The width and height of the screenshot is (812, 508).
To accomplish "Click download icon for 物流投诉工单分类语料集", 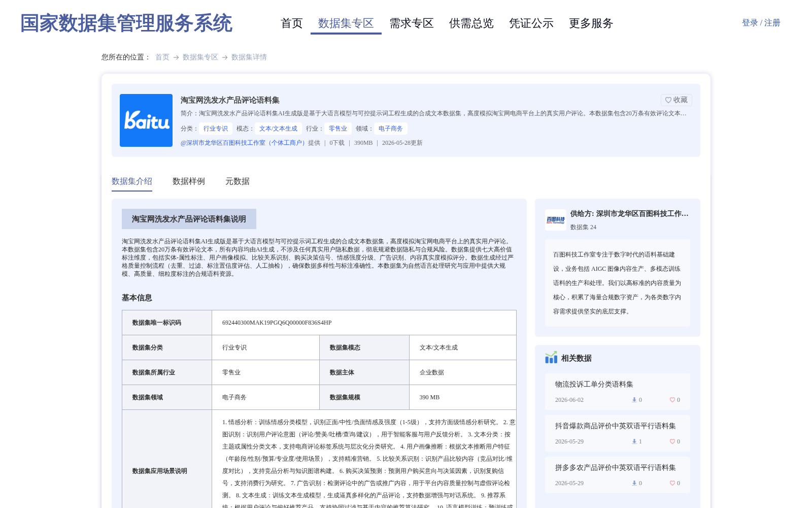I will 634,400.
